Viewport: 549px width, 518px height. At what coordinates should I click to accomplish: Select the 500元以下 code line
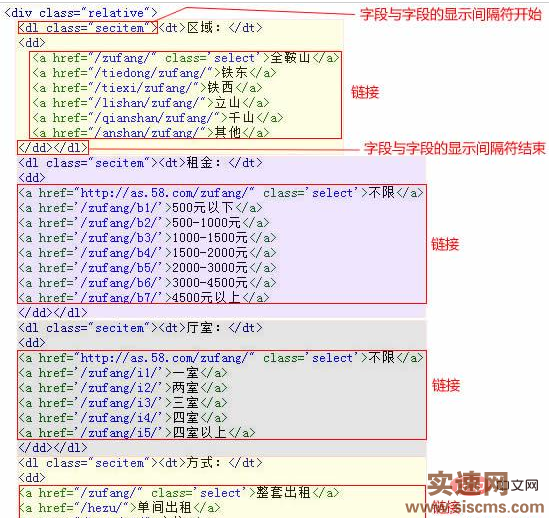coord(140,208)
